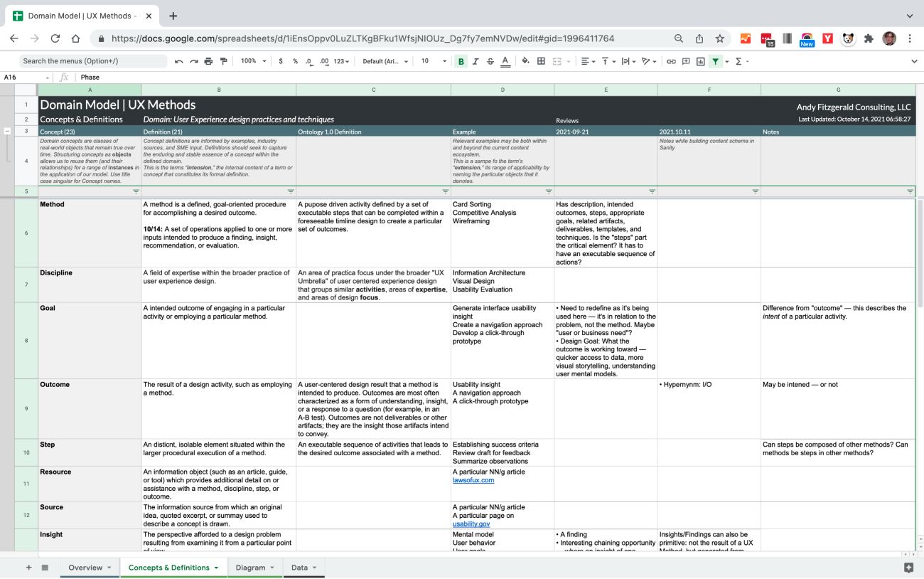The image size is (924, 579).
Task: Insert a link
Action: click(x=671, y=61)
